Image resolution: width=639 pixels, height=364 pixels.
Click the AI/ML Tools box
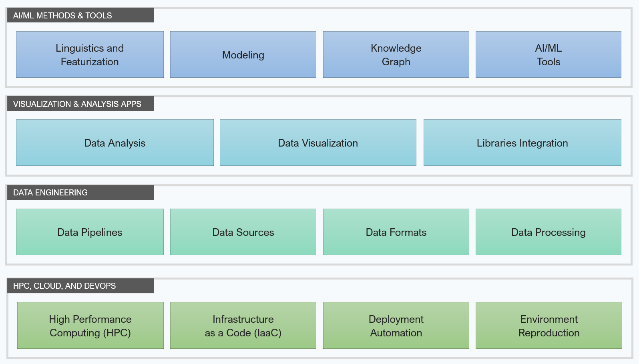549,54
